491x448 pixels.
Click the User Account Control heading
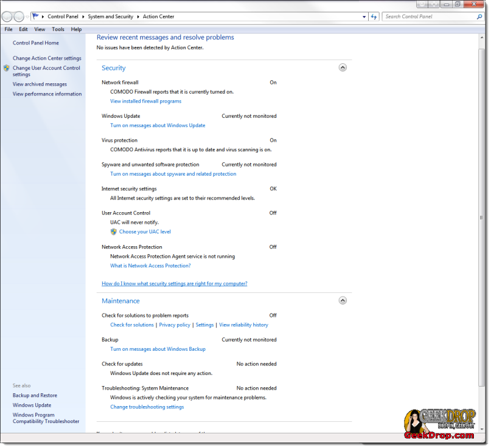[126, 213]
